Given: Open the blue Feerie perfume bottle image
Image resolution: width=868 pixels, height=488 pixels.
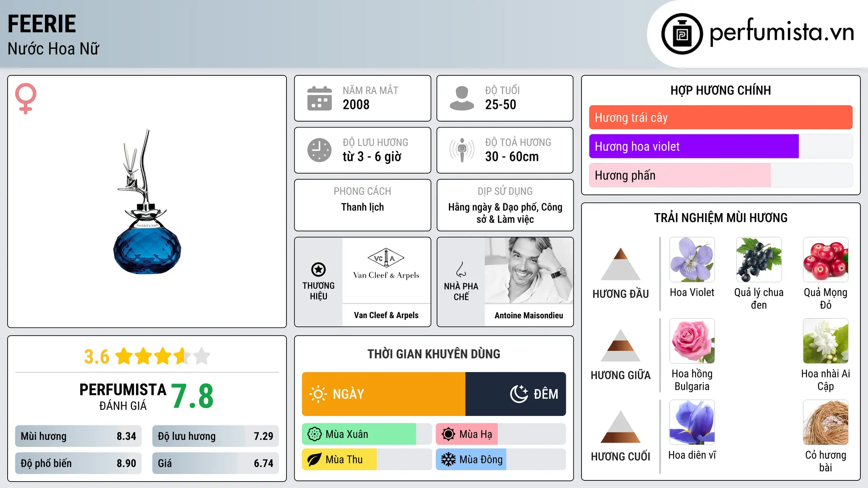Looking at the screenshot, I should coord(147,202).
